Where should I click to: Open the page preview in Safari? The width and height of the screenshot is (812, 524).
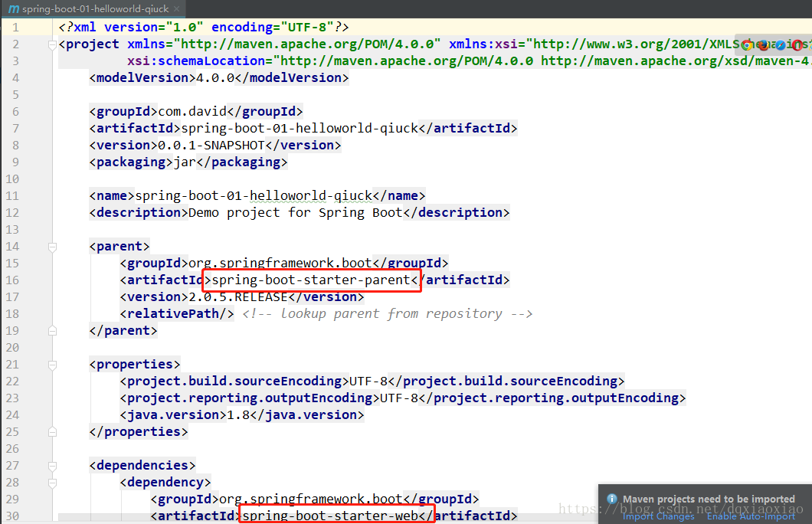780,45
